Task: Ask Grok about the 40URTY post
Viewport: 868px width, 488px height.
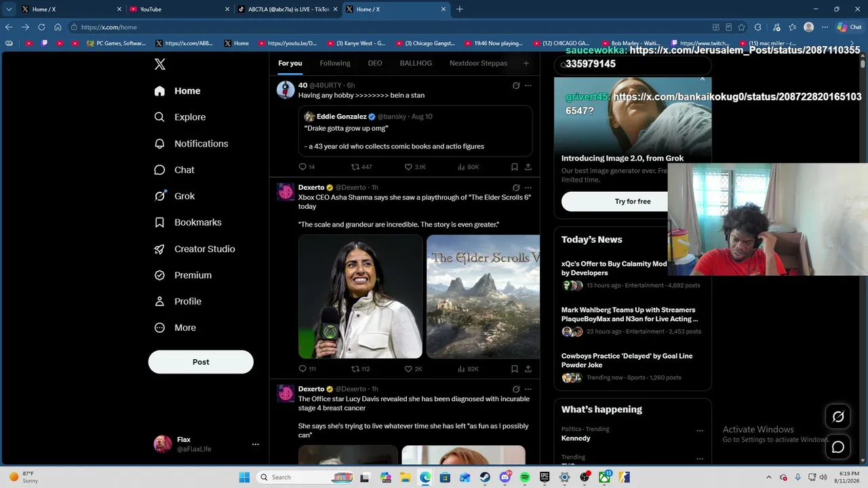Action: click(516, 85)
